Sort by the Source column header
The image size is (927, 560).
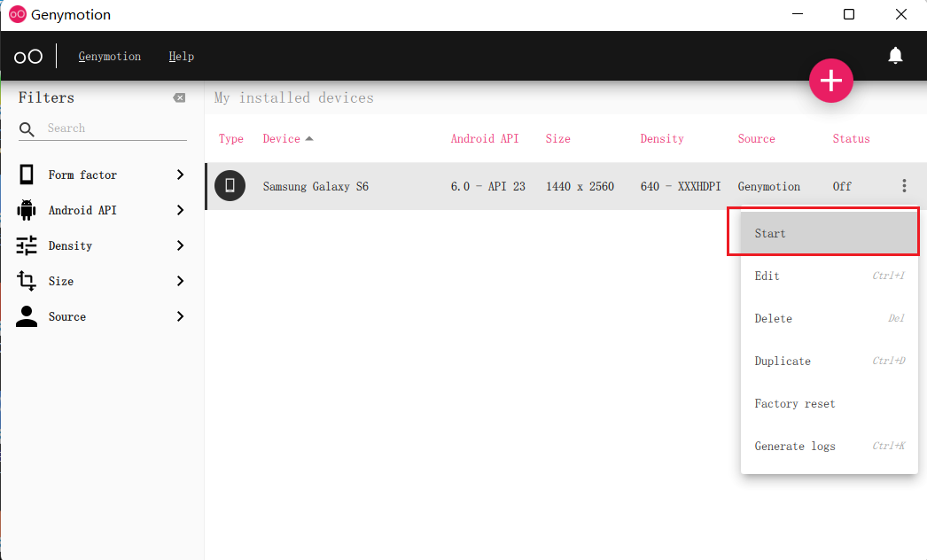[x=756, y=138]
